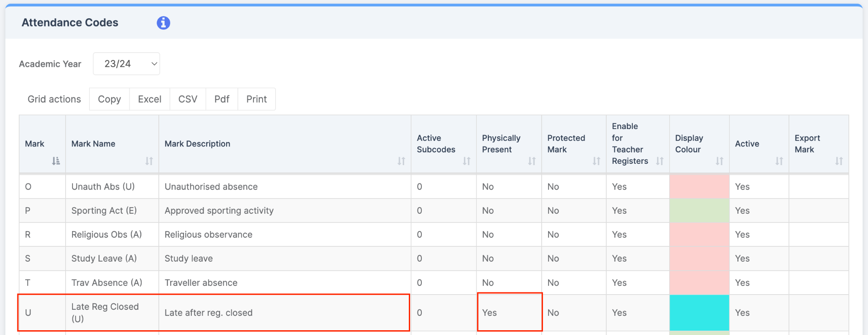The image size is (868, 335).
Task: Click the green colour swatch for Sporting Act
Action: pos(699,211)
